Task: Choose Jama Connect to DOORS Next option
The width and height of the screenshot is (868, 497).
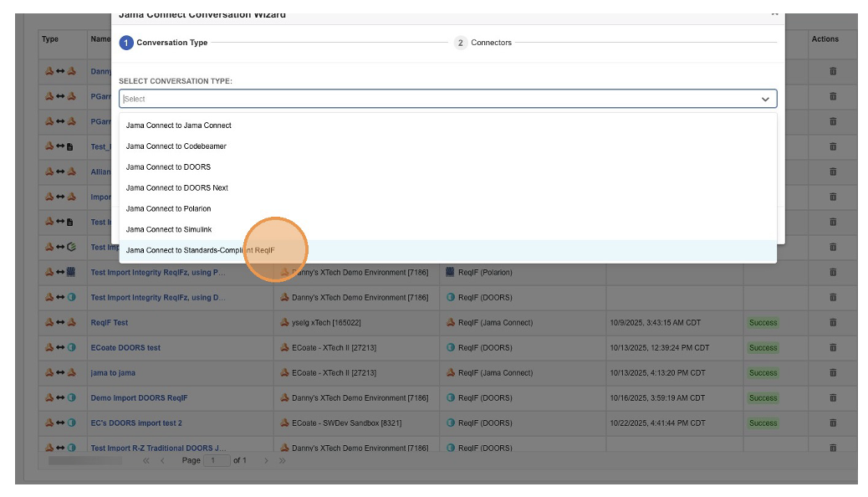Action: [448, 187]
